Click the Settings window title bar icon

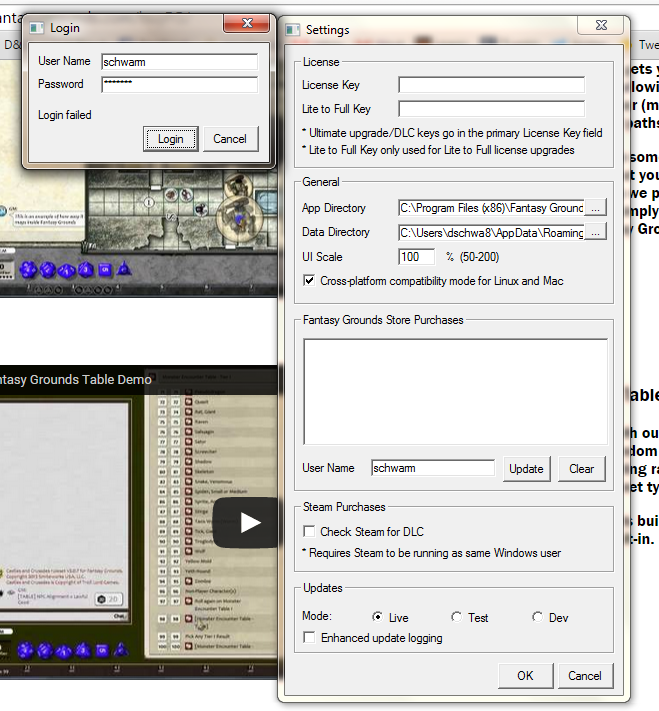click(293, 30)
